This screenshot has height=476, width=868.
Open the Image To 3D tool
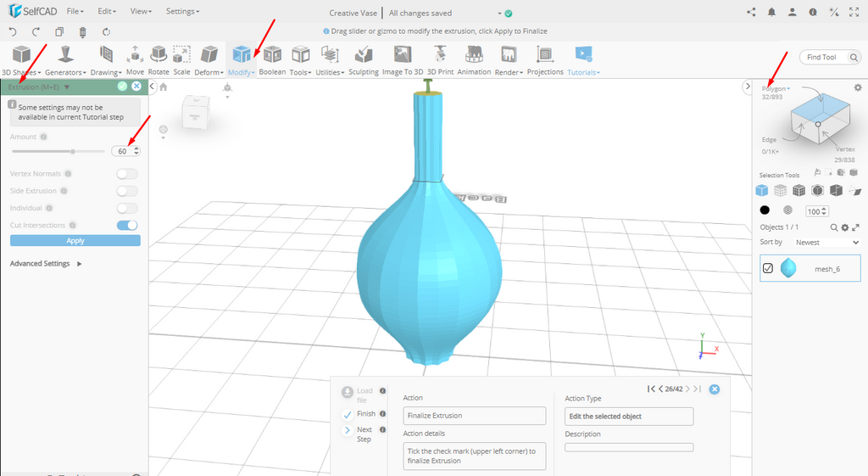tap(403, 60)
